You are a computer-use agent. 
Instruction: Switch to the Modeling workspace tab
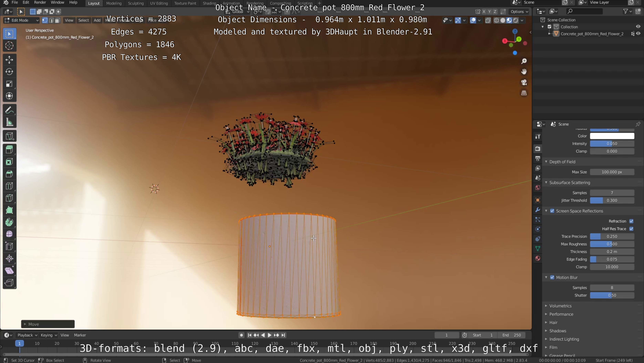pyautogui.click(x=114, y=3)
